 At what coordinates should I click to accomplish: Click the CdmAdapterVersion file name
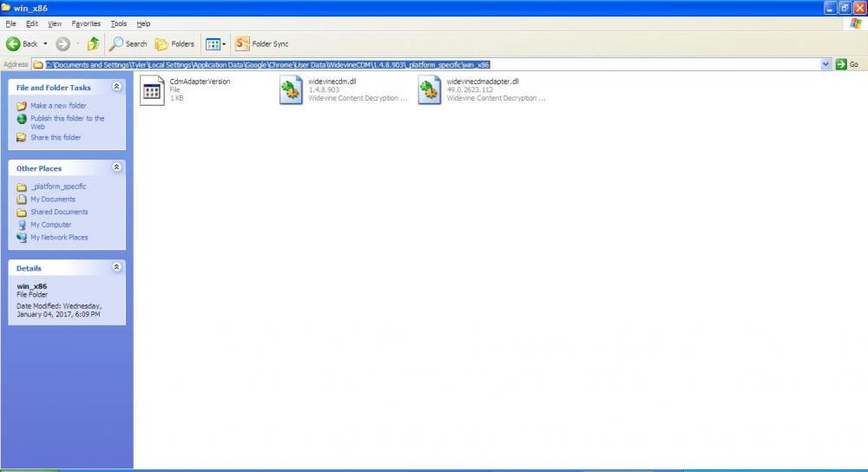(x=200, y=82)
